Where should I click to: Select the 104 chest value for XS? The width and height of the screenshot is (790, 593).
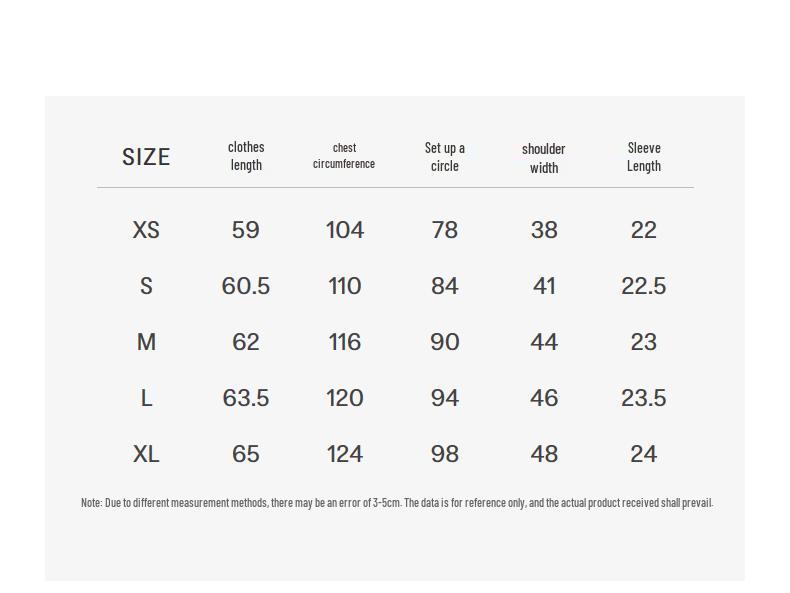coord(345,230)
